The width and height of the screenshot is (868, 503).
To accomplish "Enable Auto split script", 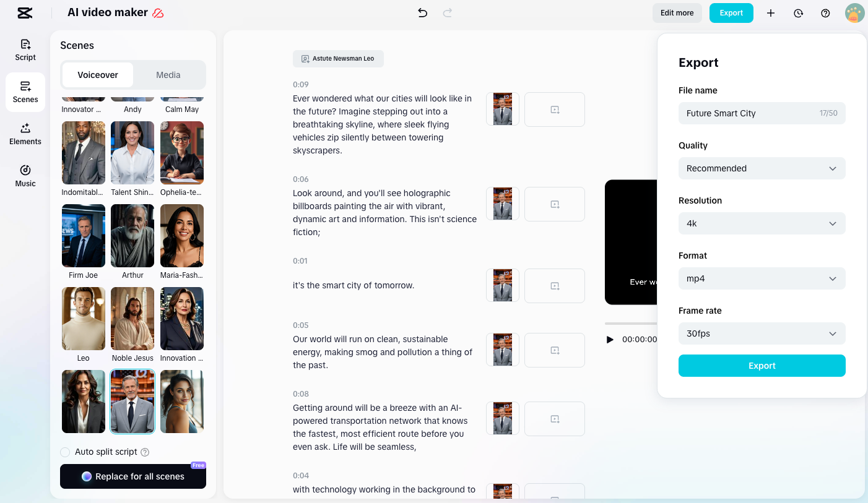I will coord(65,452).
